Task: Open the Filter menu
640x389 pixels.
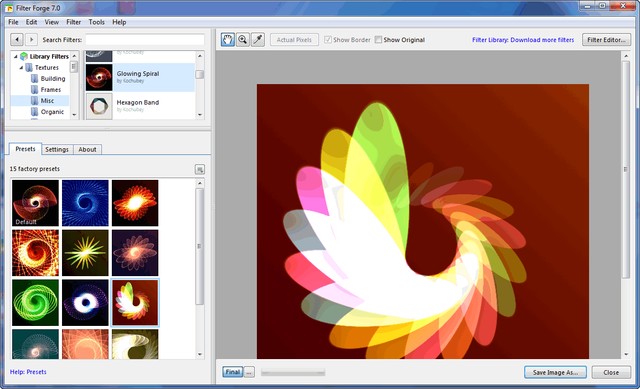Action: click(x=73, y=22)
